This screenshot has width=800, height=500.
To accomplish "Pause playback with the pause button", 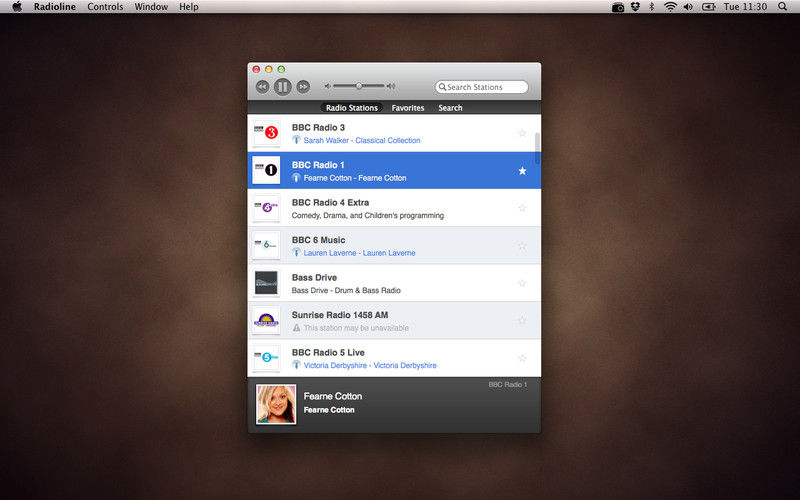I will pyautogui.click(x=282, y=87).
